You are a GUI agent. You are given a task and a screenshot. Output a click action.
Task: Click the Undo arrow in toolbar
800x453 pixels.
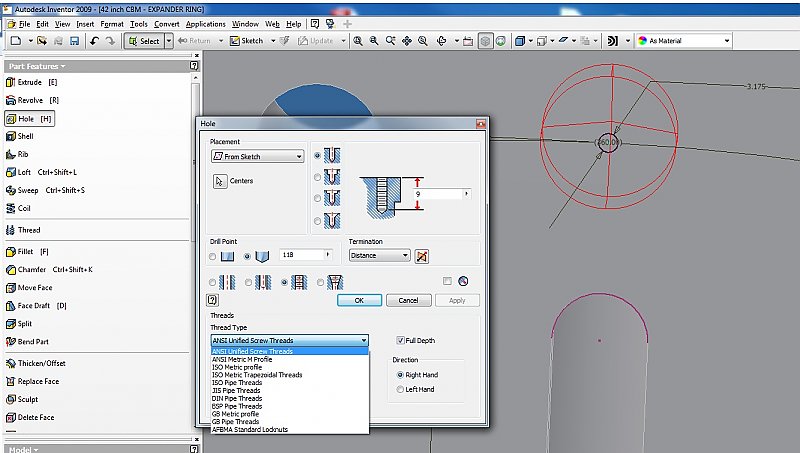94,41
